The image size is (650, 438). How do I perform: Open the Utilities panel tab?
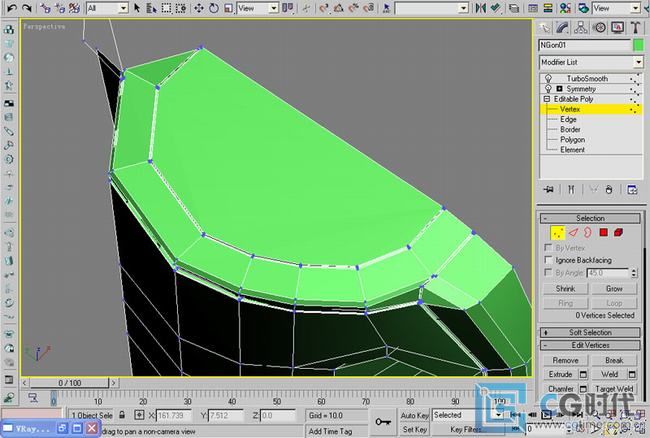point(635,28)
